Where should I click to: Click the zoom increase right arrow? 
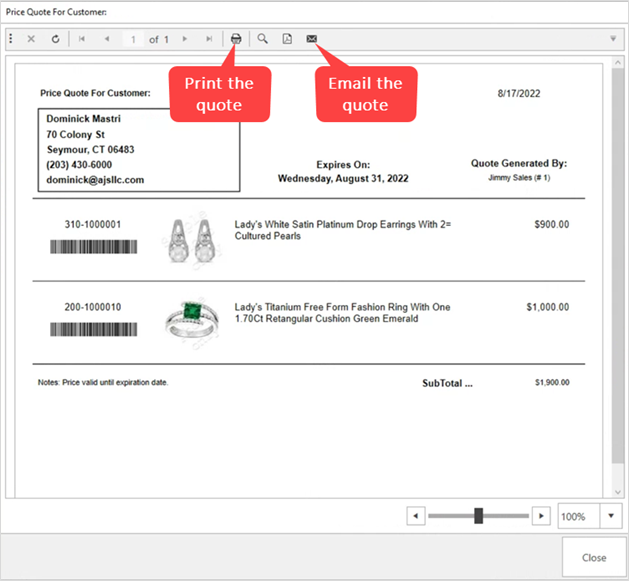[x=540, y=516]
